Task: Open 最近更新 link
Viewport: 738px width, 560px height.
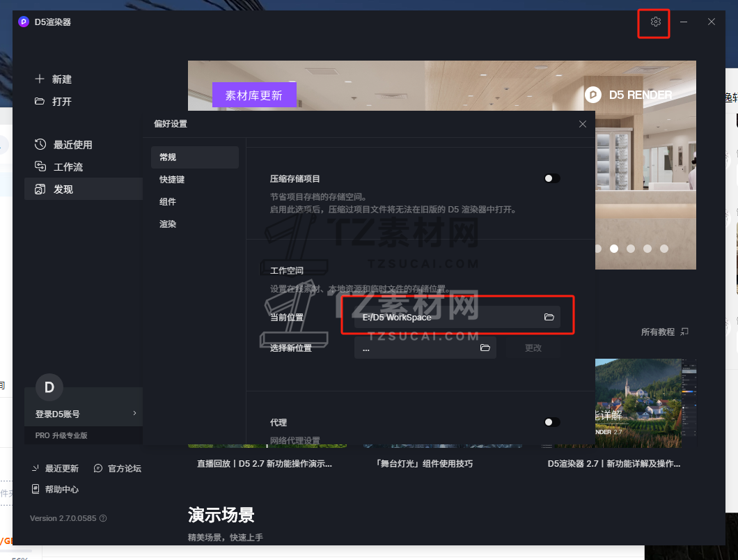Action: (62, 468)
